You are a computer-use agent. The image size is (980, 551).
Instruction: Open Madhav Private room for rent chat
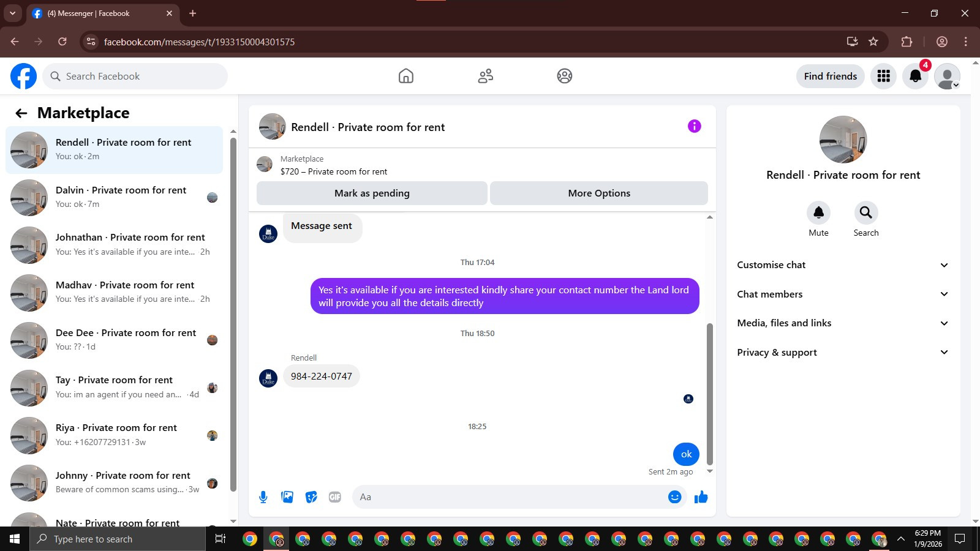click(x=115, y=292)
